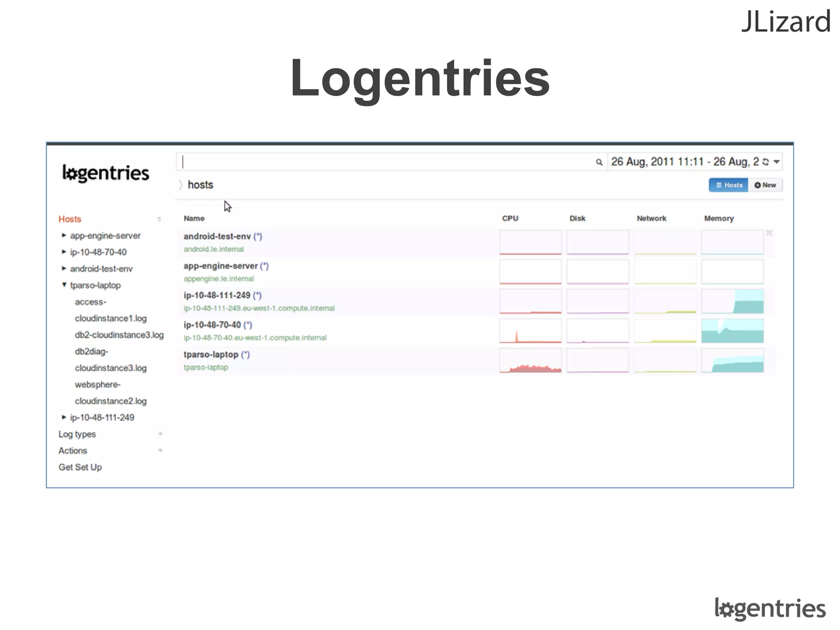
Task: Open Memory graph for ip-10-48-111-249
Action: click(x=733, y=301)
